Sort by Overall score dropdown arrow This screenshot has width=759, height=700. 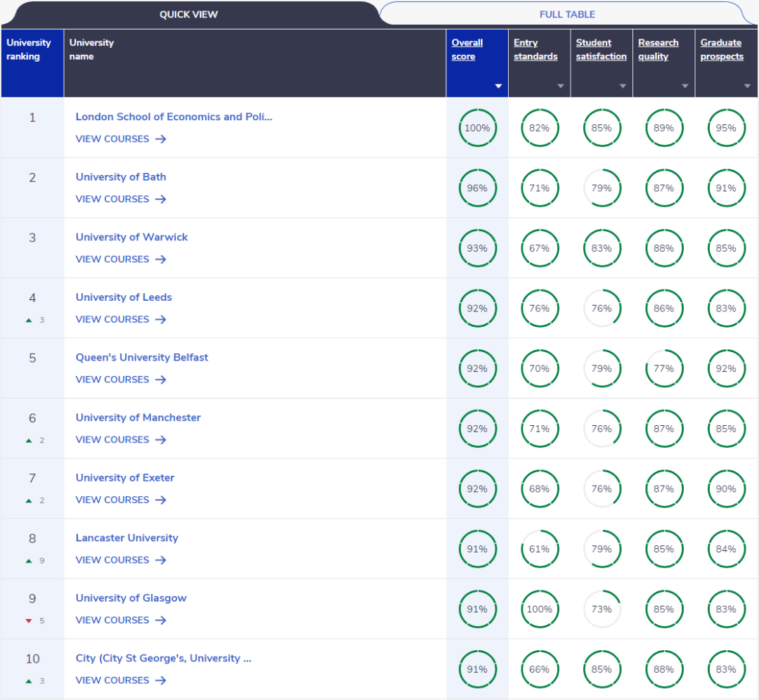[x=498, y=86]
